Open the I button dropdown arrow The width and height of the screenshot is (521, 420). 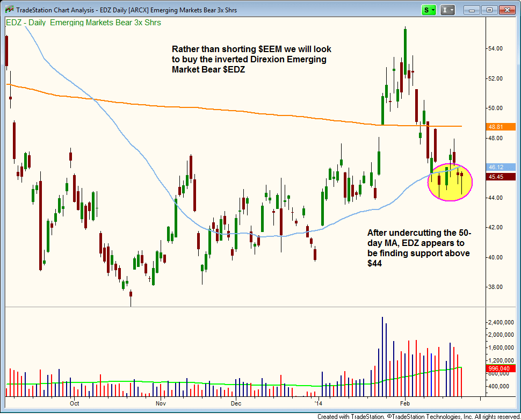pos(451,10)
